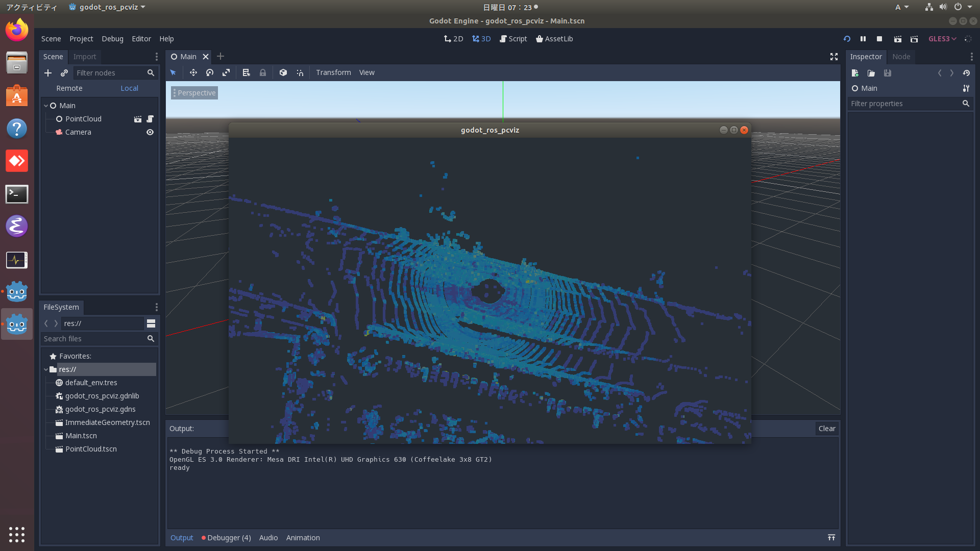Open the Debug menu
980x551 pixels.
tap(112, 39)
